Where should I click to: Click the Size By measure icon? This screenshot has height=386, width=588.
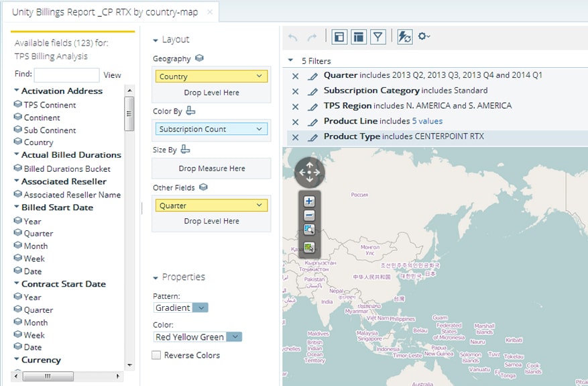[185, 149]
